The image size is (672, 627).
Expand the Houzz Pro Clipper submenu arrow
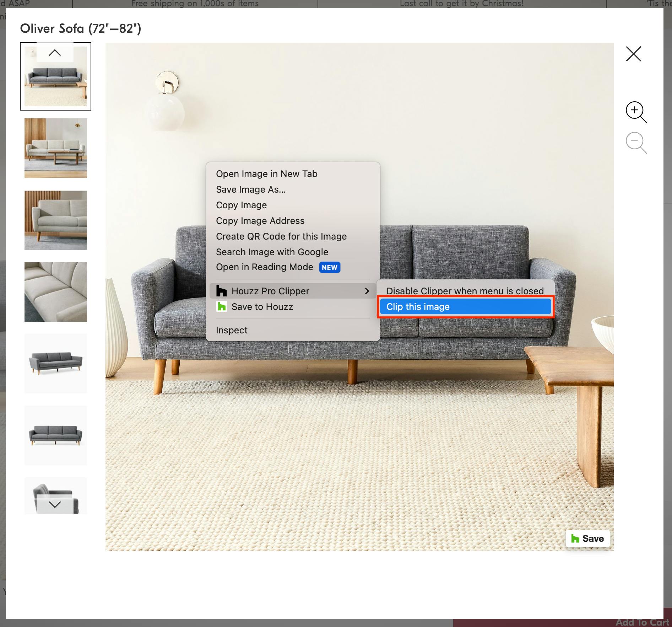click(x=367, y=291)
